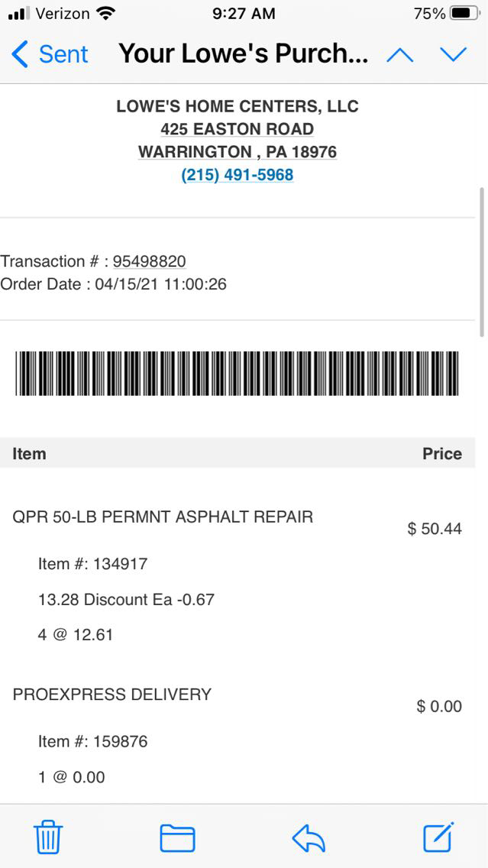This screenshot has width=488, height=868.
Task: Tap the email subject title in header
Action: coord(244,54)
